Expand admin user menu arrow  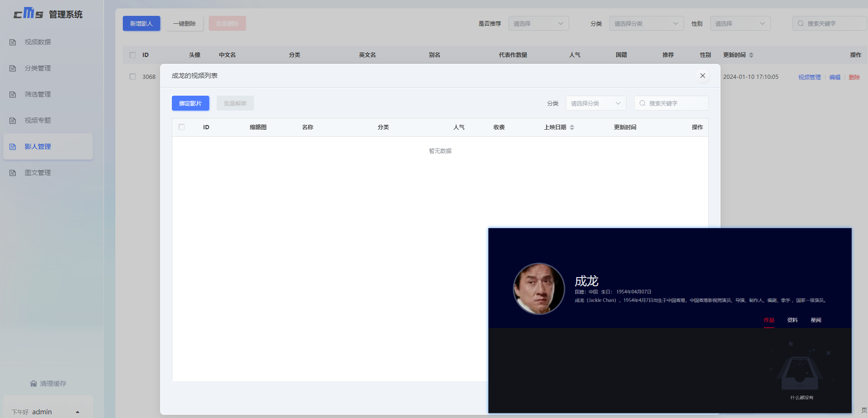pyautogui.click(x=78, y=412)
